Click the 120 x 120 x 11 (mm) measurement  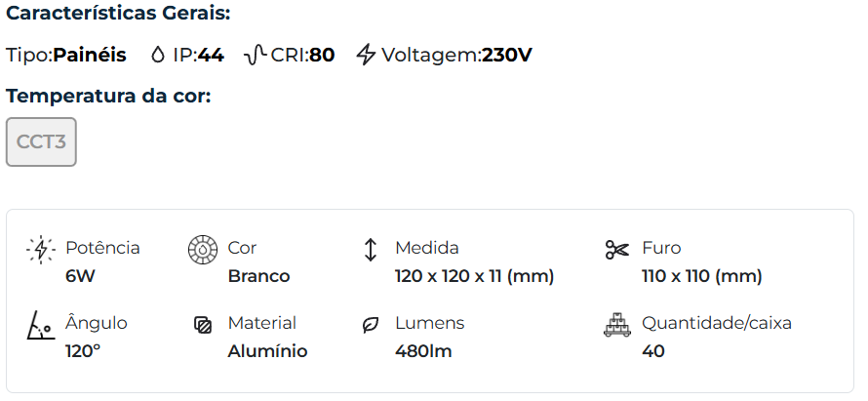474,276
